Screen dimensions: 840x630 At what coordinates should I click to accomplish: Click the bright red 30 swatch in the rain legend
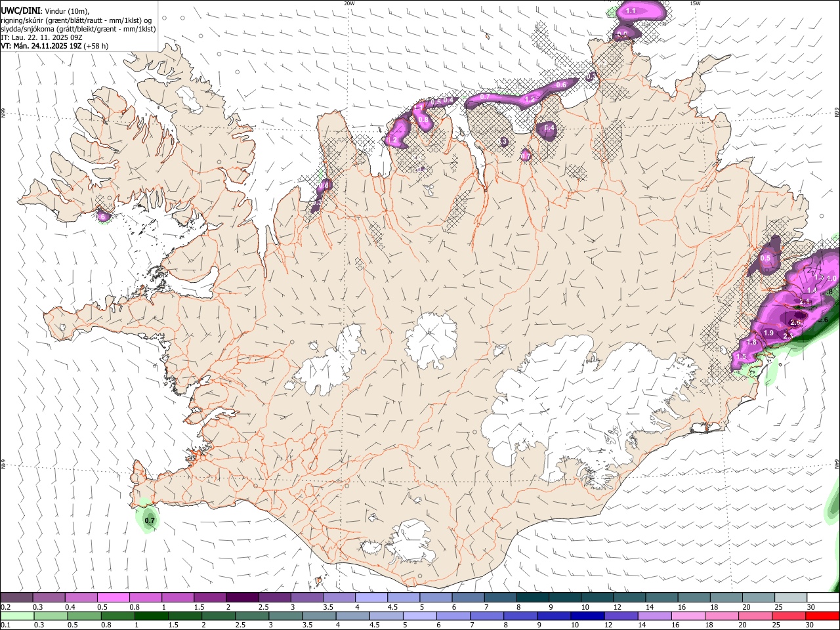[x=822, y=616]
